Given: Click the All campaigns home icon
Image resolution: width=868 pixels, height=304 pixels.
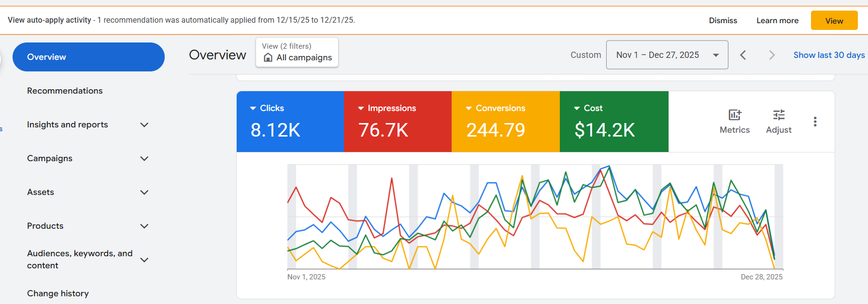Looking at the screenshot, I should (268, 58).
